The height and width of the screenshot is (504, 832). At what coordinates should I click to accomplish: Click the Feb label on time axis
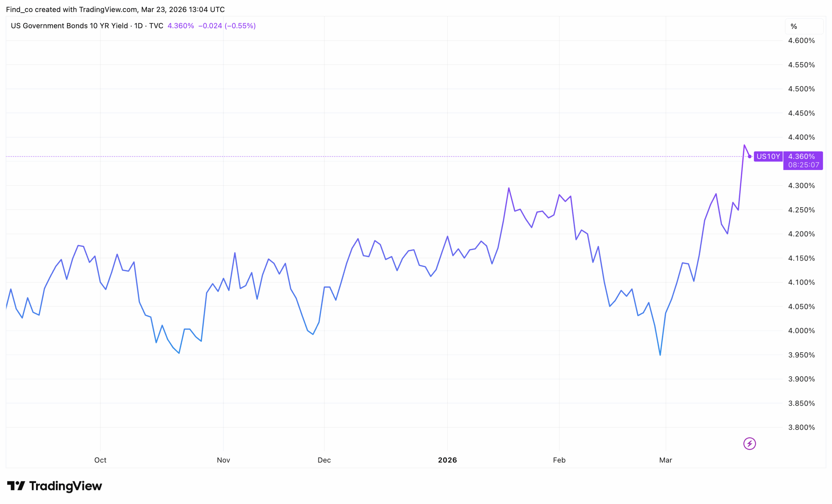[559, 460]
